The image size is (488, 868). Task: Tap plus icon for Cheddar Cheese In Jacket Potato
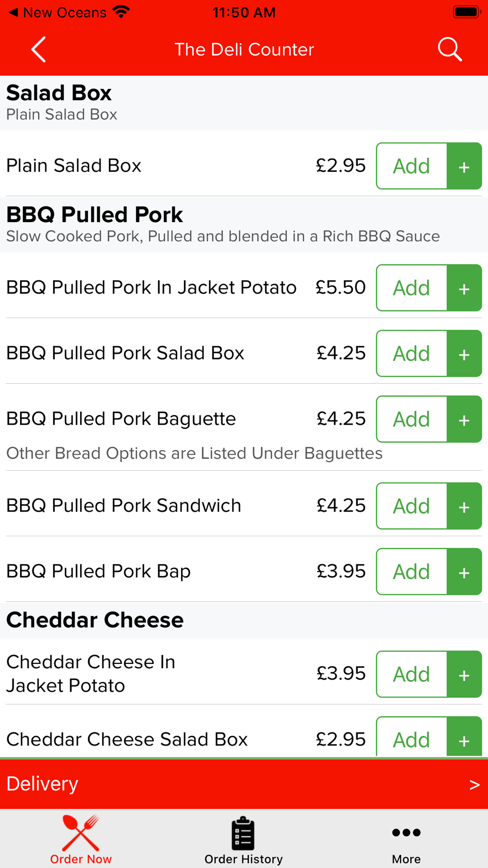coord(464,674)
